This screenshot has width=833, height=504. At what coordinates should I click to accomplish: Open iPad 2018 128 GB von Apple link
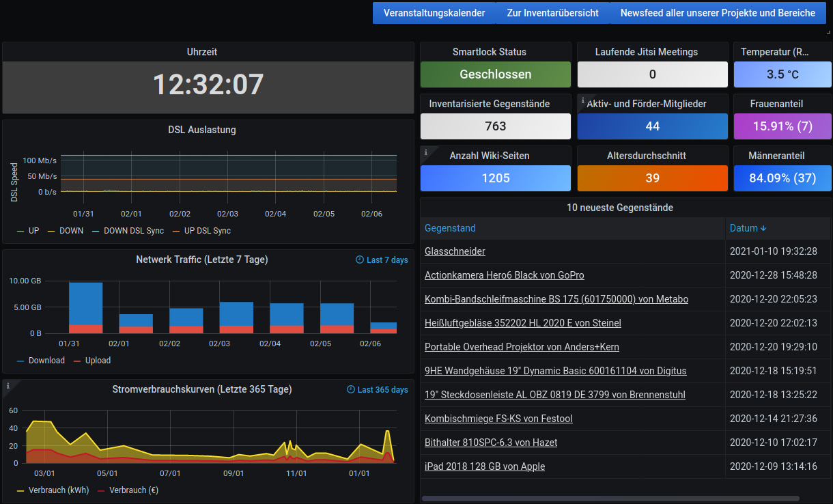pyautogui.click(x=485, y=466)
